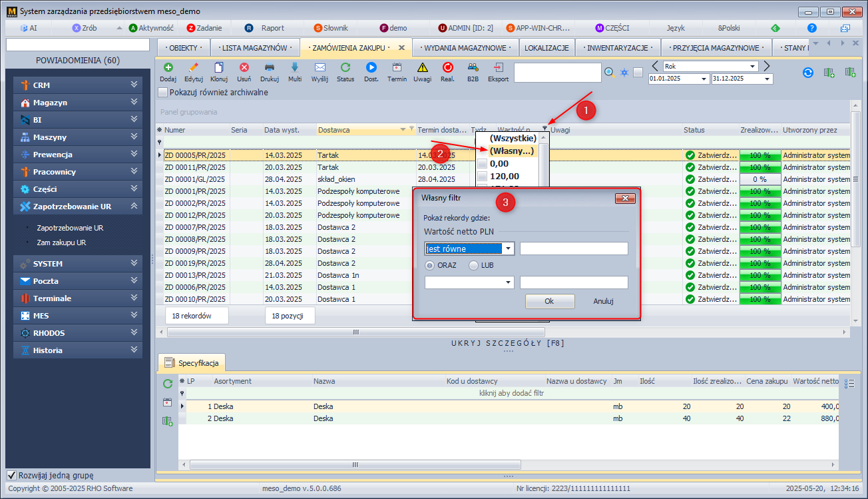Open the Specyfikacja tab
The width and height of the screenshot is (868, 499).
coord(192,363)
